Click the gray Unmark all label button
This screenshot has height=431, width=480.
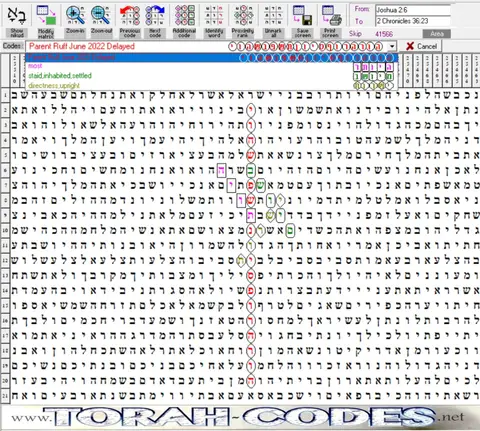273,33
